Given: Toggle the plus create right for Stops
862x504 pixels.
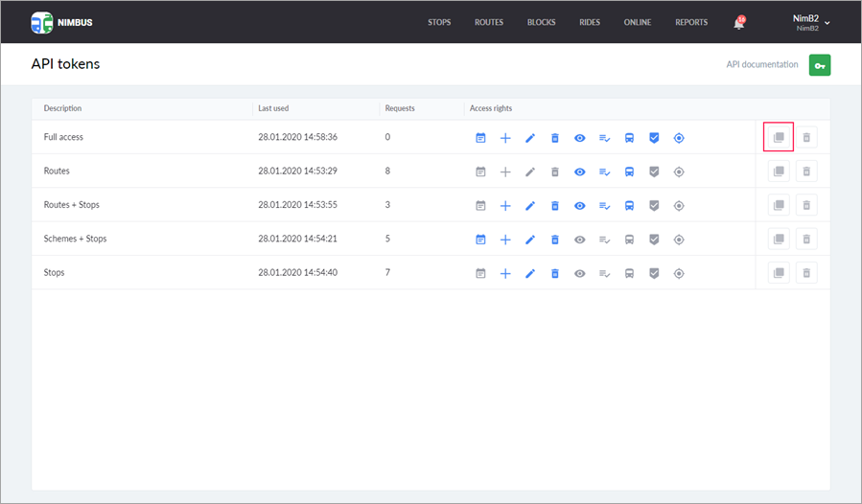Looking at the screenshot, I should pos(505,273).
